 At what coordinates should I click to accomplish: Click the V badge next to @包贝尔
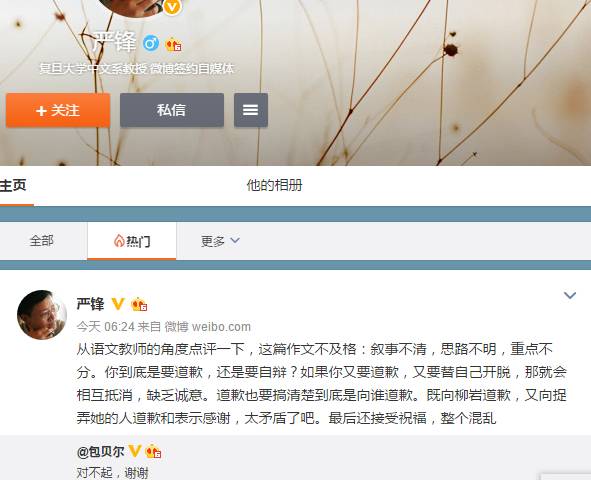135,451
